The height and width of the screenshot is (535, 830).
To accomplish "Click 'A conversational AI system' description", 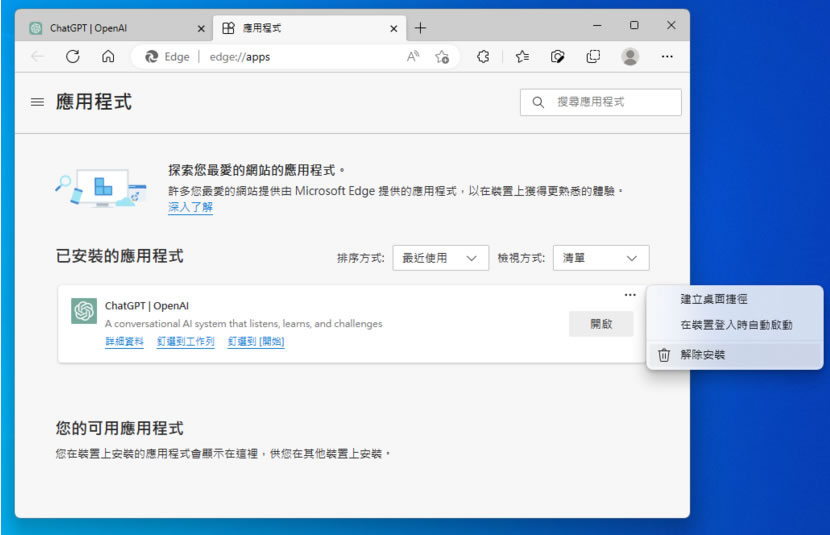I will tap(243, 323).
